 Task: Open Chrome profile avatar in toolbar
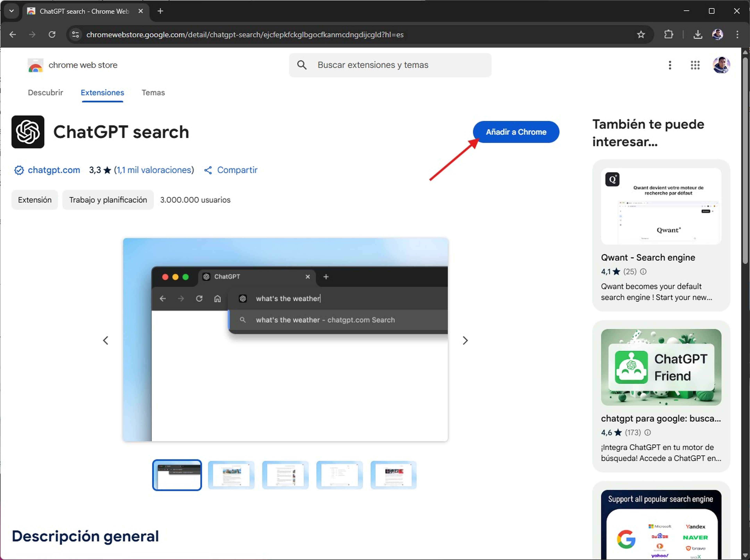pos(717,34)
